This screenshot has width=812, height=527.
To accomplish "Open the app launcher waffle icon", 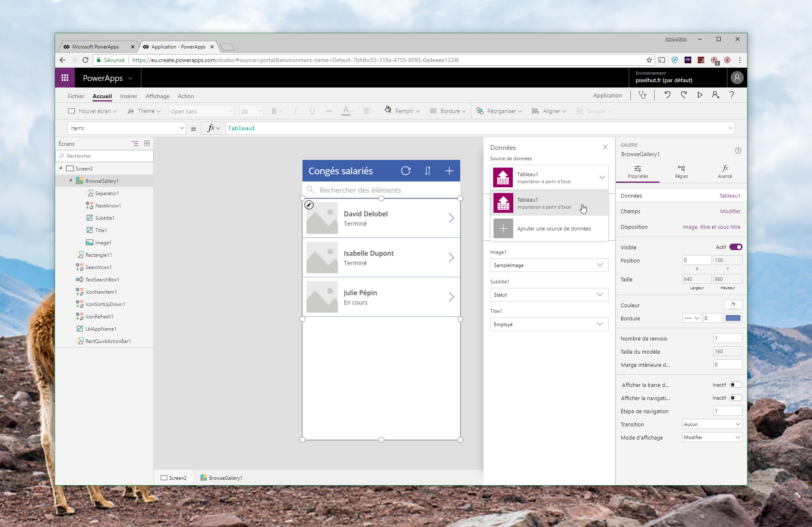I will (65, 78).
